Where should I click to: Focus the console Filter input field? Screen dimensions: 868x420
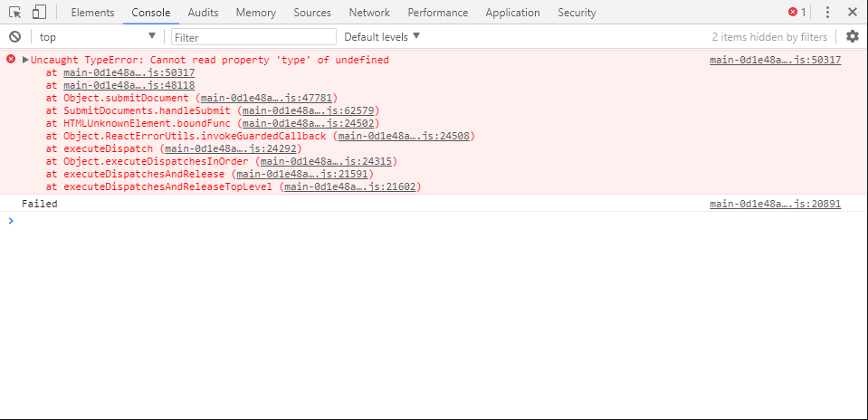[x=253, y=37]
